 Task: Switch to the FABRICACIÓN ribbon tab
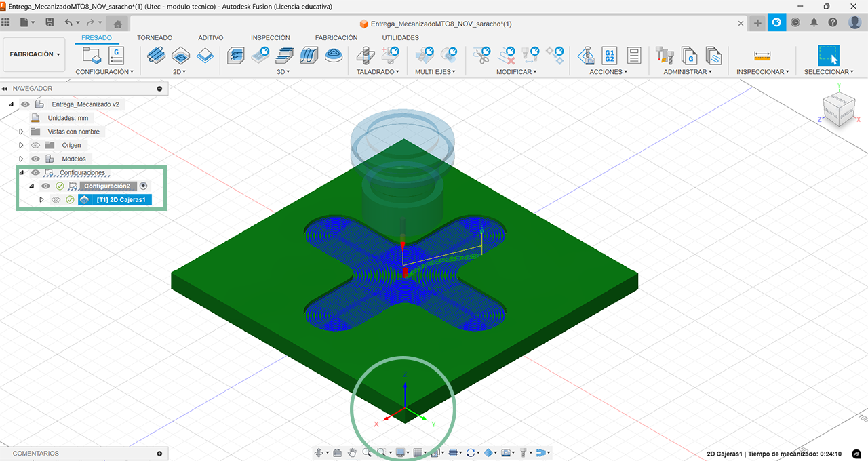[336, 38]
